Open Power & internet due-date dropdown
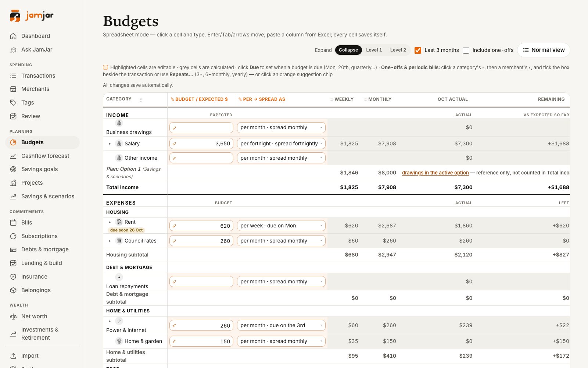The width and height of the screenshot is (588, 368). click(x=281, y=325)
